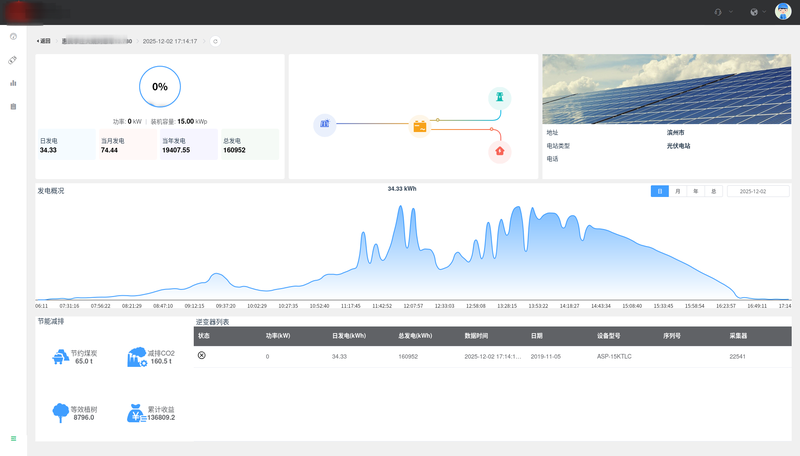Click the ticket-shaped sidebar icon
The image size is (800, 456).
pyautogui.click(x=13, y=60)
